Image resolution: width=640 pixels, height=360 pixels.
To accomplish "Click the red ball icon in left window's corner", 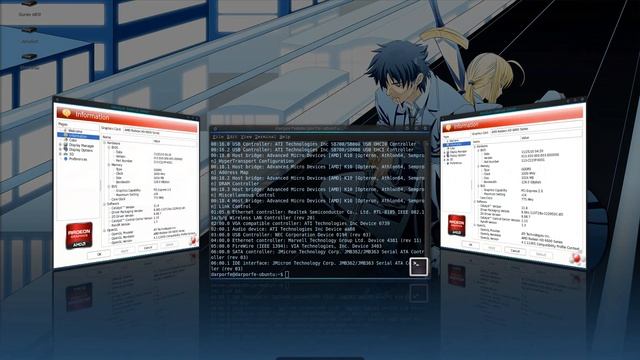I will [x=193, y=240].
